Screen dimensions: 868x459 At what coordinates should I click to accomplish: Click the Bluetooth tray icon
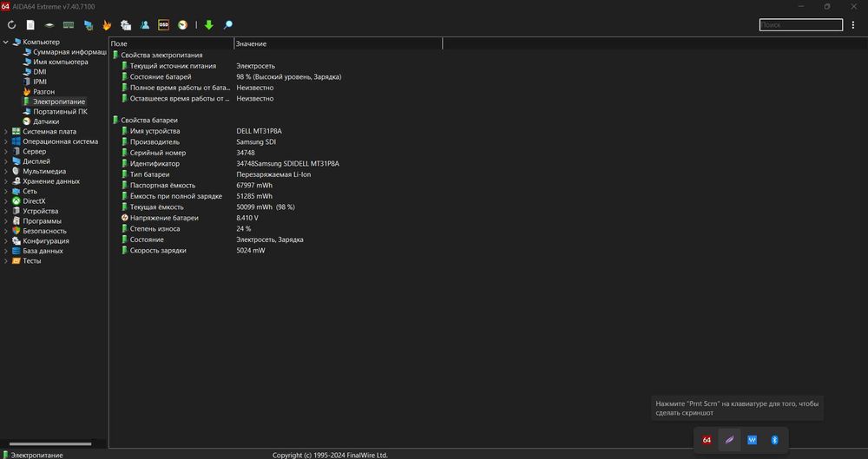[x=774, y=440]
